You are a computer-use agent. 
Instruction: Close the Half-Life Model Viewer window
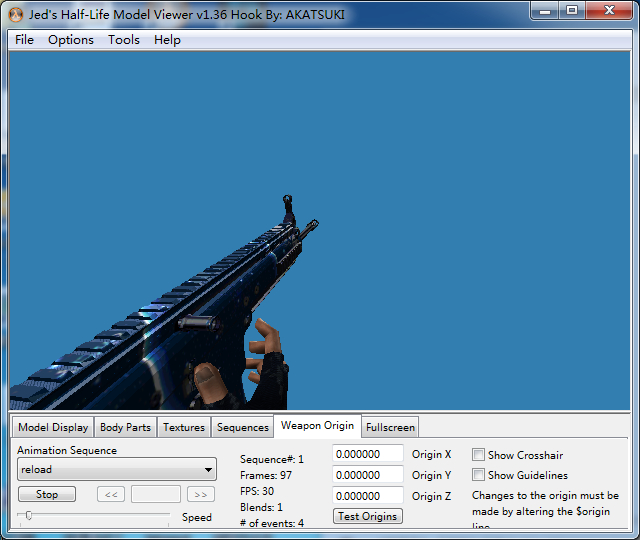coord(609,10)
